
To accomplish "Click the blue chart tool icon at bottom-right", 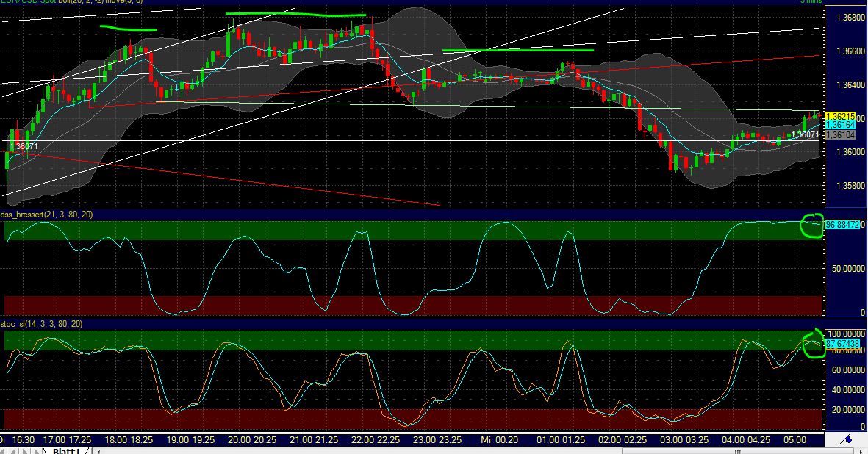I will (x=846, y=439).
